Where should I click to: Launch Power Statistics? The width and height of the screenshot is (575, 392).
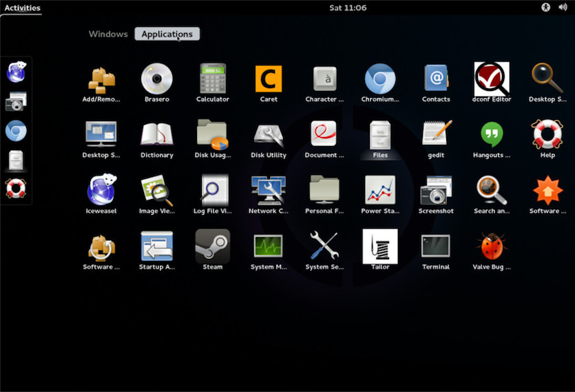click(380, 194)
